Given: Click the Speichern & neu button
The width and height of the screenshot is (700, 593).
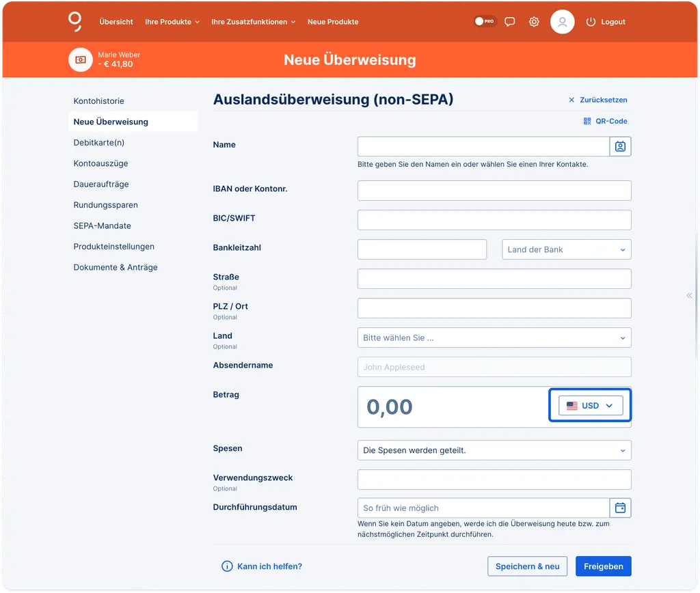Looking at the screenshot, I should point(527,566).
